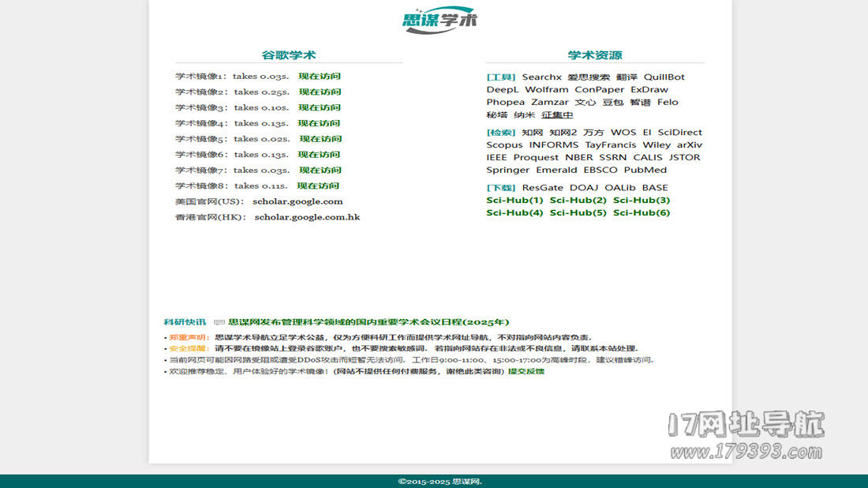
Task: Open scholar.google.com US official link
Action: tap(297, 201)
